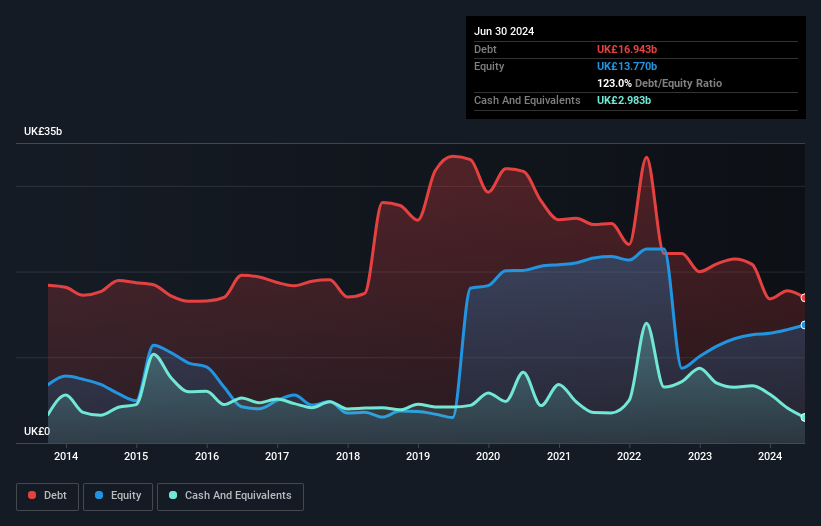This screenshot has width=821, height=526.
Task: Click the UK£16.943b debt value
Action: click(627, 49)
